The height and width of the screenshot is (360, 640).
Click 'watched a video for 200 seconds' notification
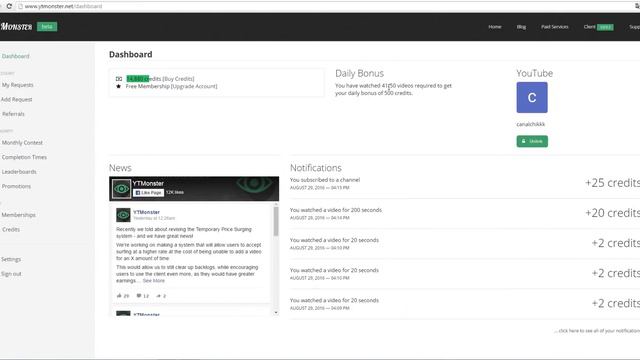336,210
